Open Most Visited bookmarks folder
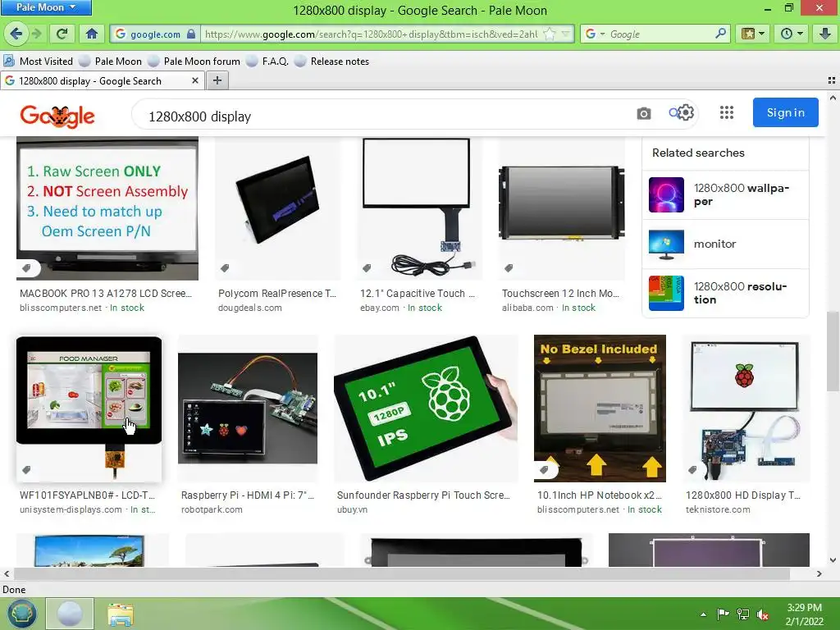Screen dimensions: 840x630 38,61
